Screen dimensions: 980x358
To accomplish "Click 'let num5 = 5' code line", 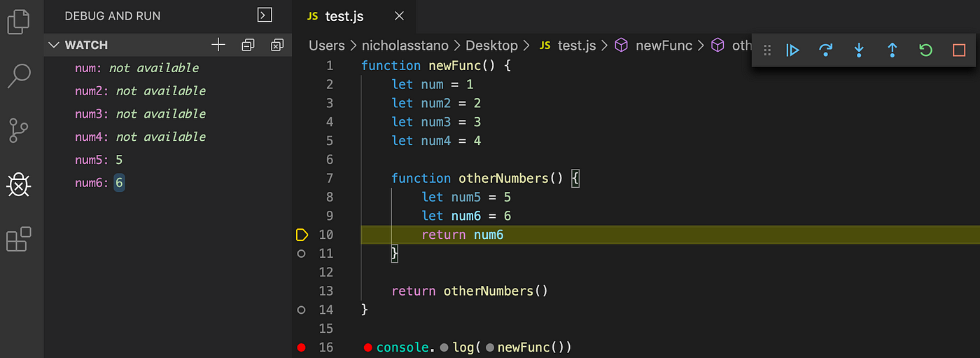I will tap(467, 198).
